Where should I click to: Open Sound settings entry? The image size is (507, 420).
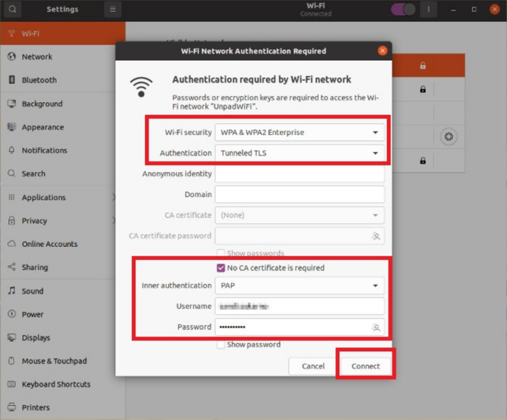63,291
